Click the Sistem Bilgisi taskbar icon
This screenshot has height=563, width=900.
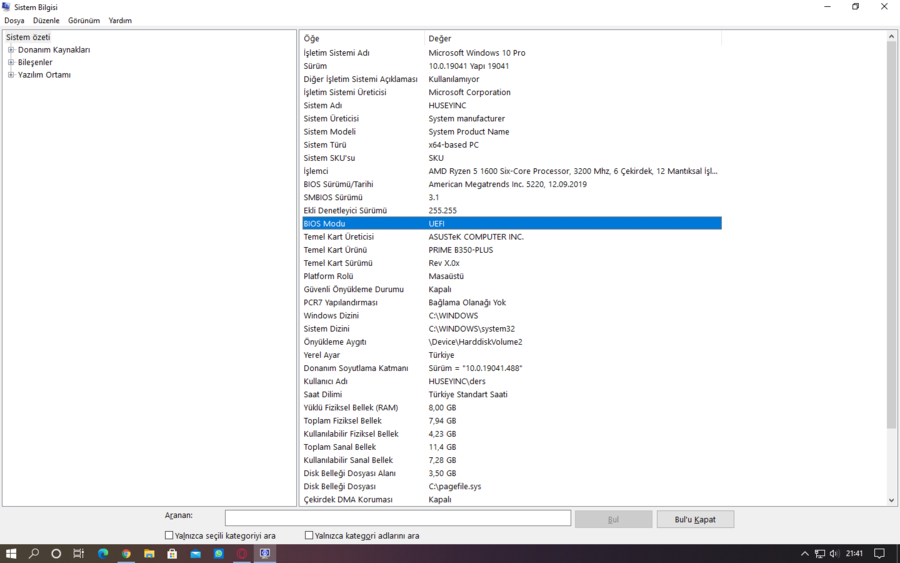265,554
